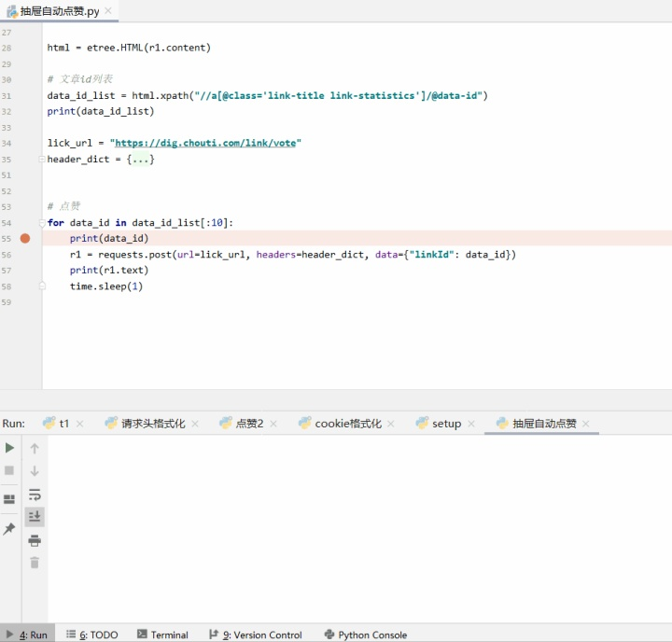Click line number 31 in gutter
This screenshot has width=672, height=642.
(x=7, y=95)
